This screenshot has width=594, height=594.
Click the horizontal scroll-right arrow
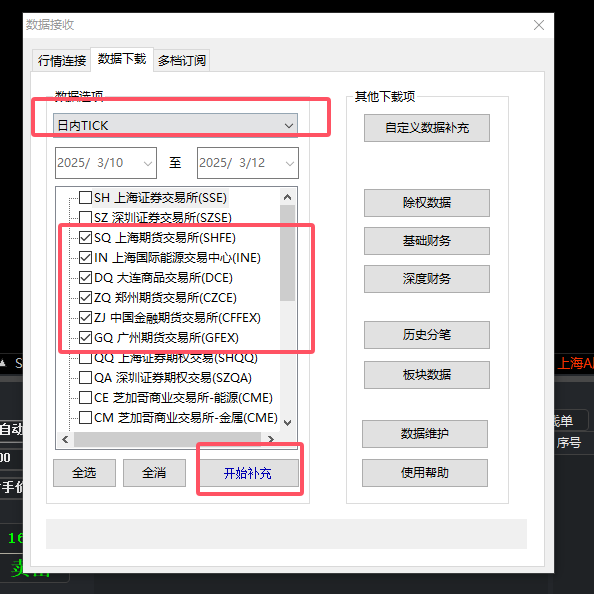click(271, 439)
